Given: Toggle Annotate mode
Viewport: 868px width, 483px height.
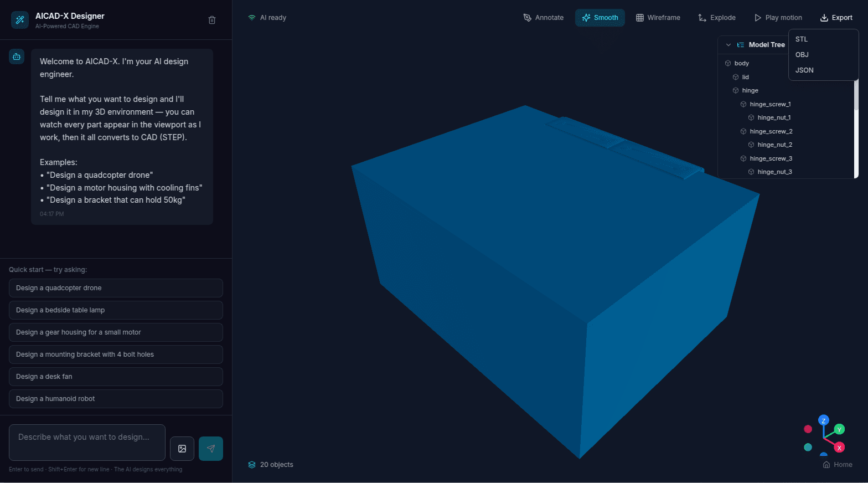Looking at the screenshot, I should [544, 18].
